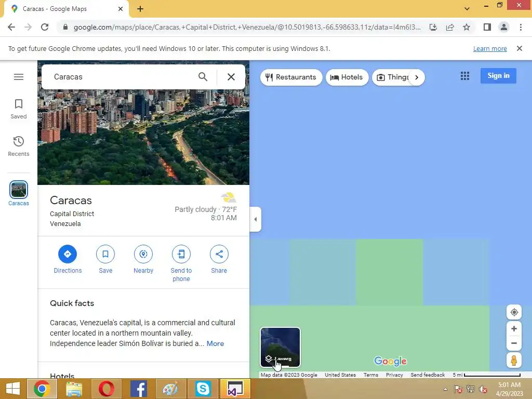Save Caracas to a list
The height and width of the screenshot is (399, 532).
pyautogui.click(x=105, y=260)
